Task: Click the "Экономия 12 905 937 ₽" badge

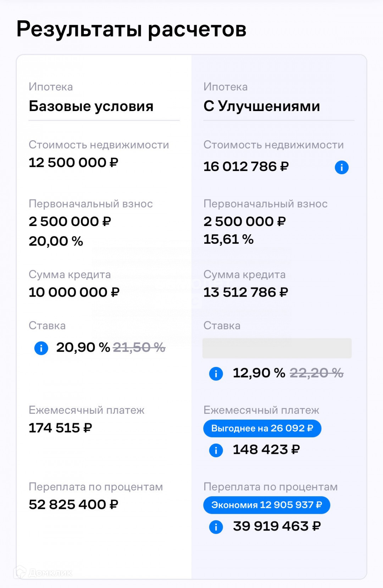Action: coord(266,505)
